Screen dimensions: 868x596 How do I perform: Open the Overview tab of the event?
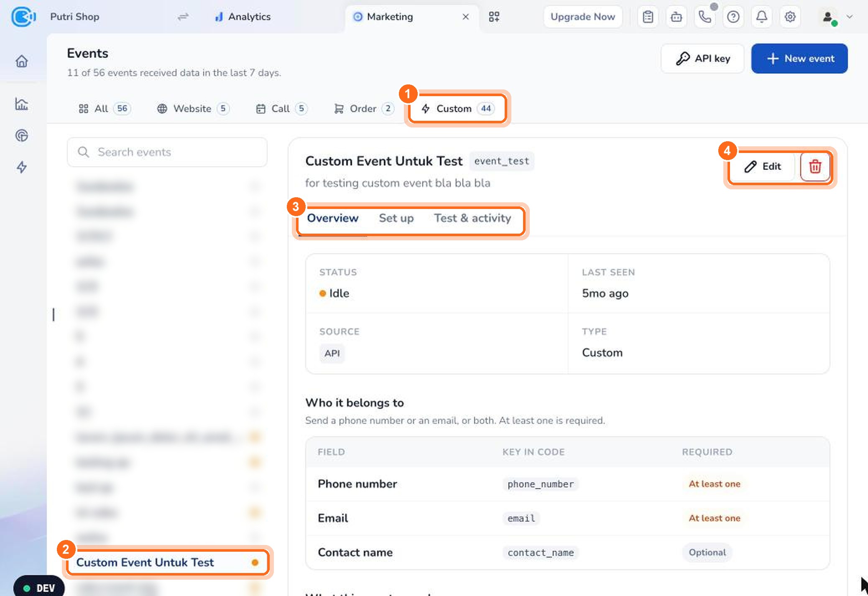pyautogui.click(x=333, y=218)
